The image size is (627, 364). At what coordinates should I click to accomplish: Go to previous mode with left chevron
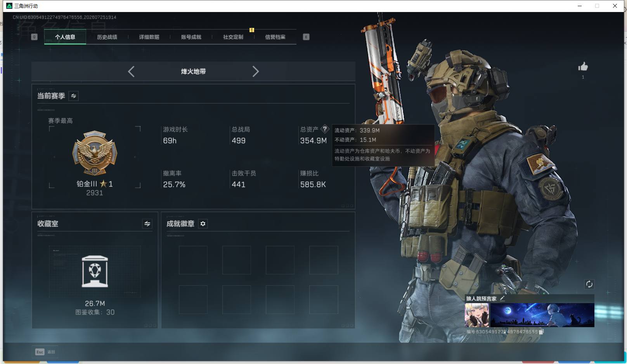click(131, 71)
